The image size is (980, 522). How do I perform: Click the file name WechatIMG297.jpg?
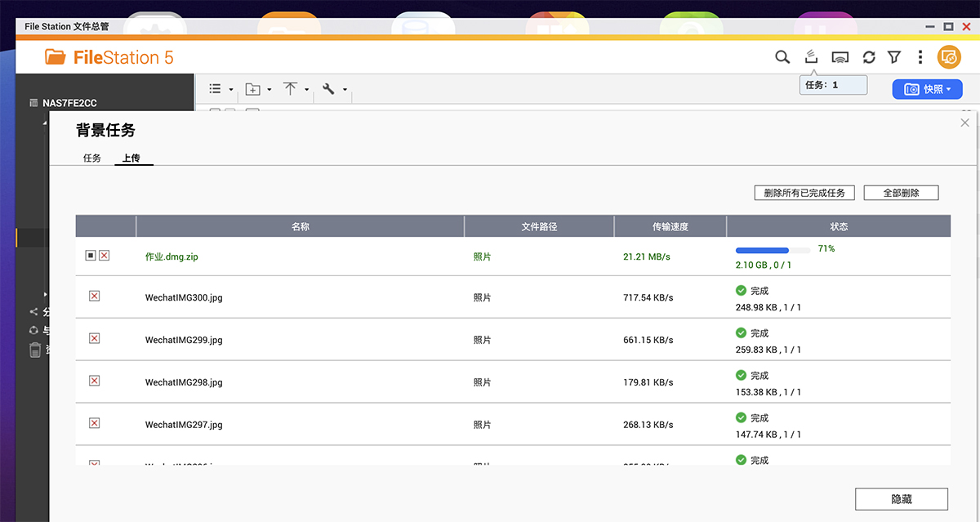[184, 425]
